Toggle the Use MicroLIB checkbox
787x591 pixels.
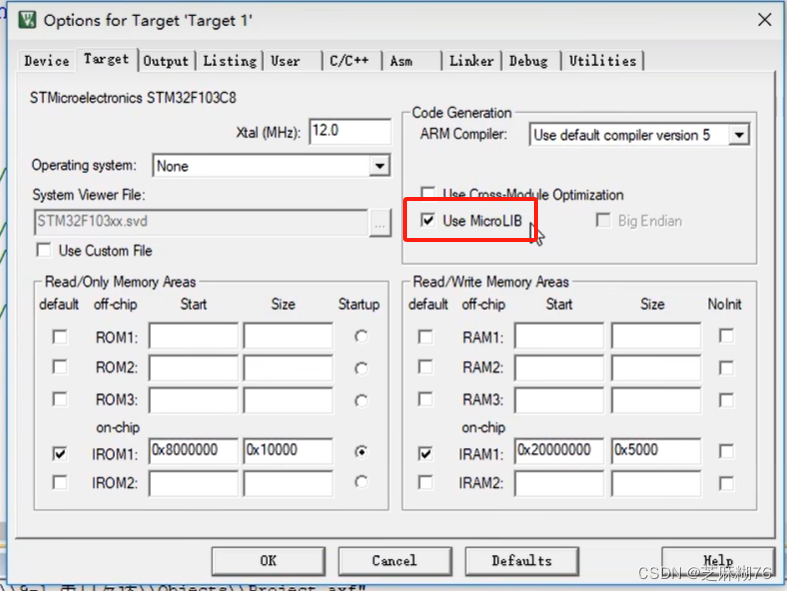(428, 220)
